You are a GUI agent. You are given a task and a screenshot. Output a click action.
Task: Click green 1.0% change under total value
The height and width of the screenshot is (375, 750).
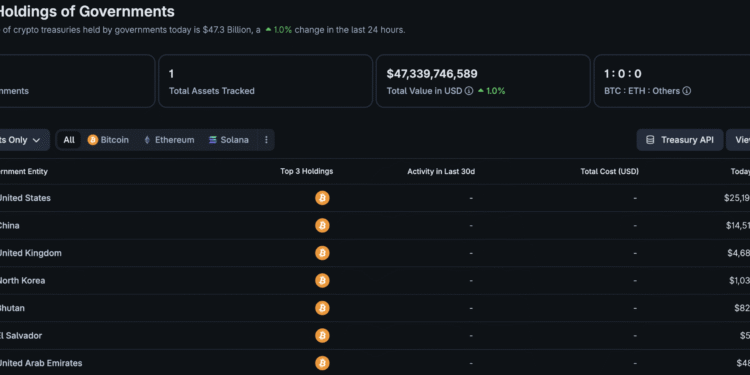click(491, 91)
